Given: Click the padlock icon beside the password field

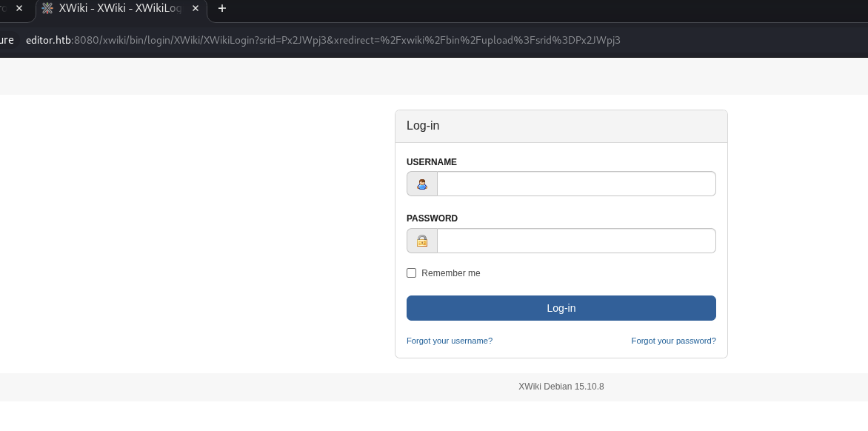Looking at the screenshot, I should click(422, 241).
